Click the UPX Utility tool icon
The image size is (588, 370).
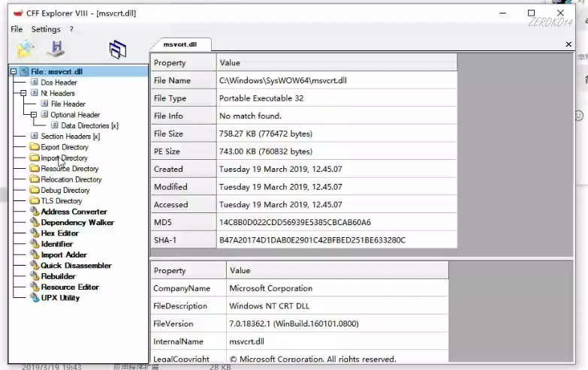(35, 298)
